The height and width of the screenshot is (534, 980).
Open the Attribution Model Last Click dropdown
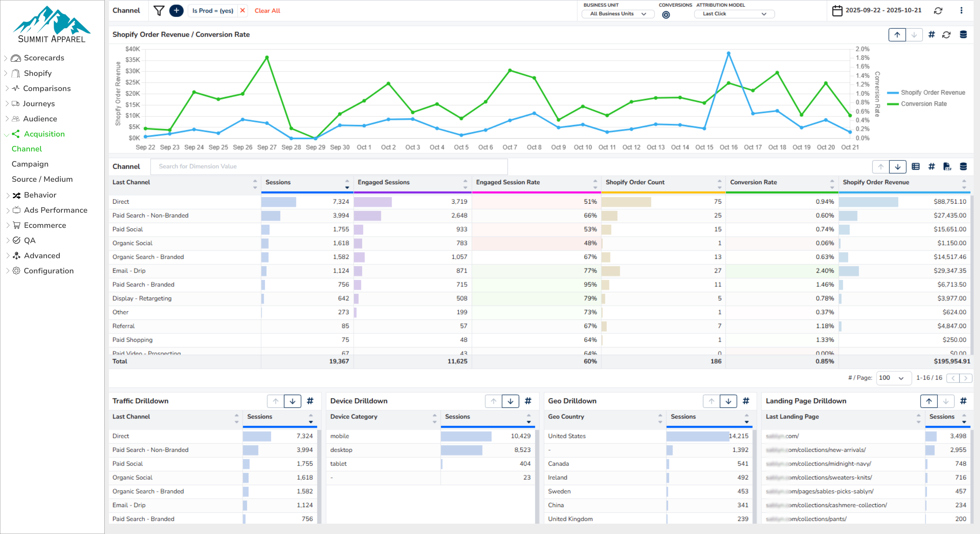pos(733,14)
